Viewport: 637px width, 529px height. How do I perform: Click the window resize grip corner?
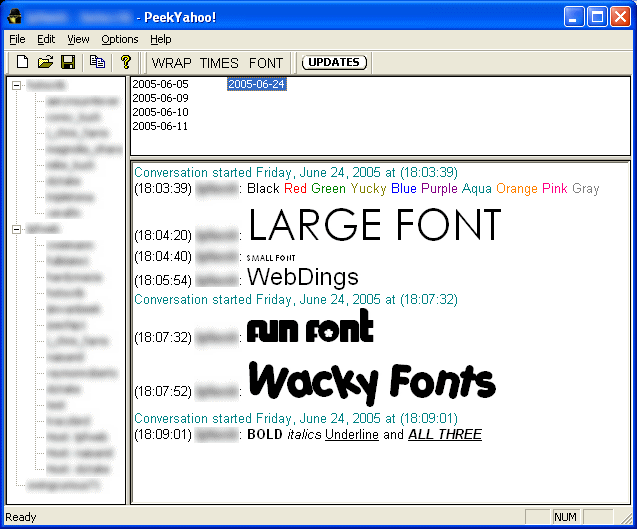point(627,518)
